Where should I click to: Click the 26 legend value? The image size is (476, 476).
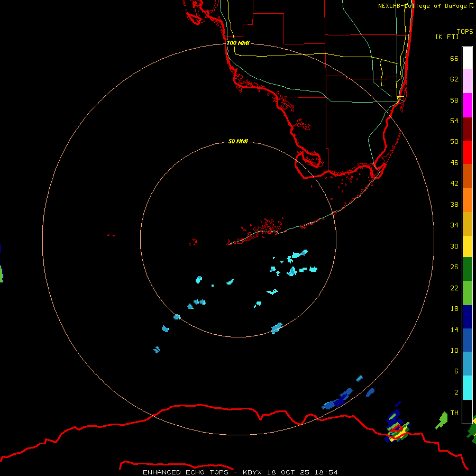(x=454, y=267)
